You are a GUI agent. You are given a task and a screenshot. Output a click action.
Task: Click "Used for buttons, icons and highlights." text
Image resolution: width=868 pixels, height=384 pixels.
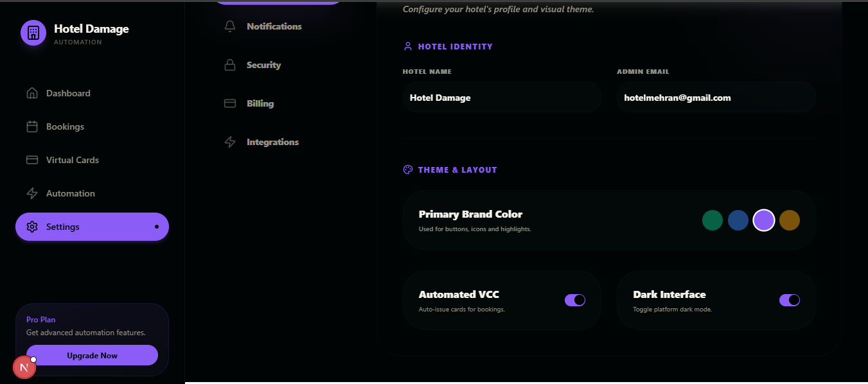[475, 229]
